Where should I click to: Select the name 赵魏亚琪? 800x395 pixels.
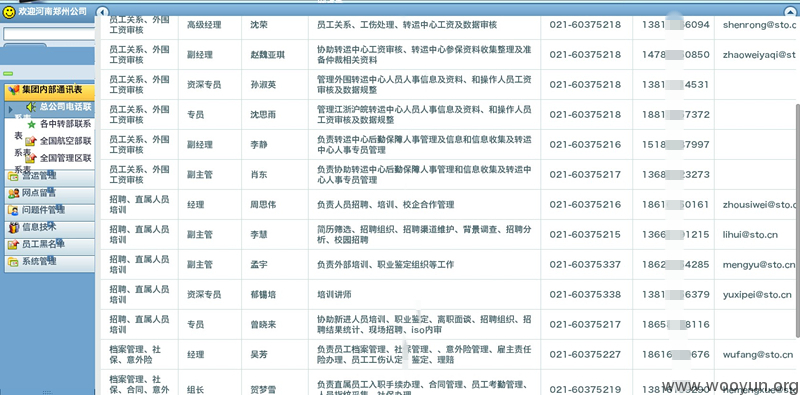[x=267, y=55]
